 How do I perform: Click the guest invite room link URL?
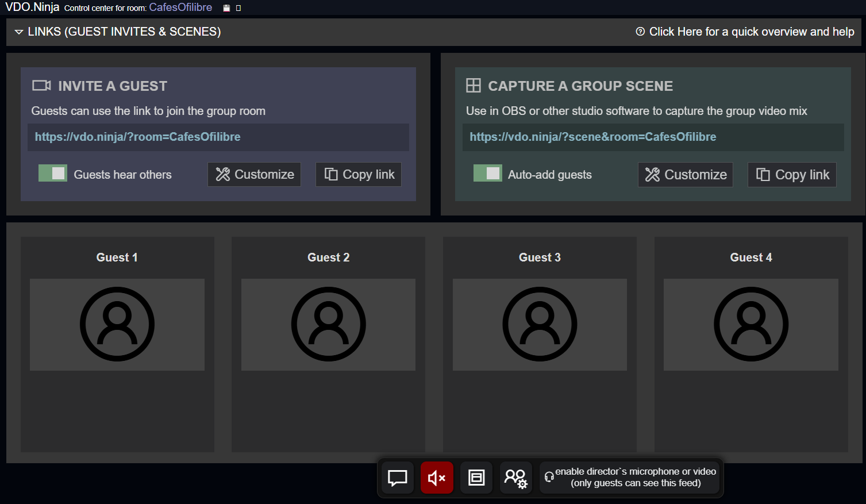137,137
